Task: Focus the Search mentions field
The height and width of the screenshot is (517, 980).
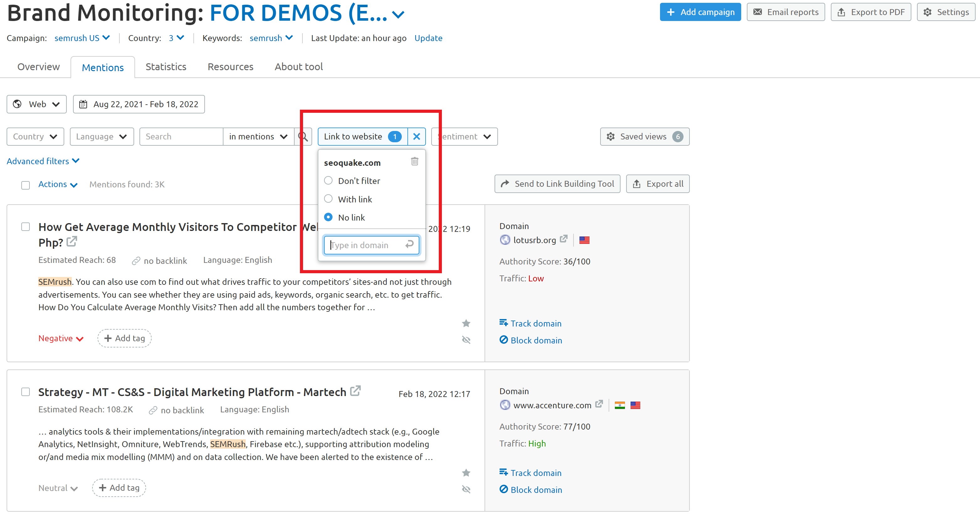Action: pos(181,137)
